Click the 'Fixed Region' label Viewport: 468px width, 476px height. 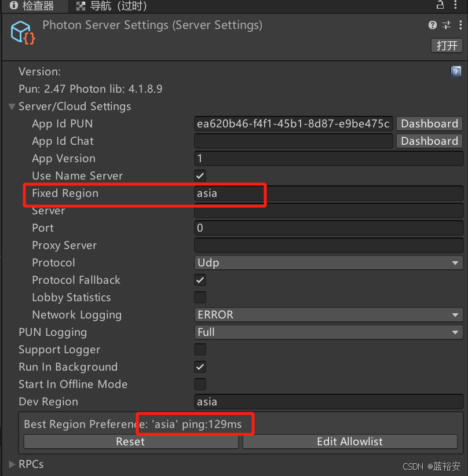click(x=65, y=193)
